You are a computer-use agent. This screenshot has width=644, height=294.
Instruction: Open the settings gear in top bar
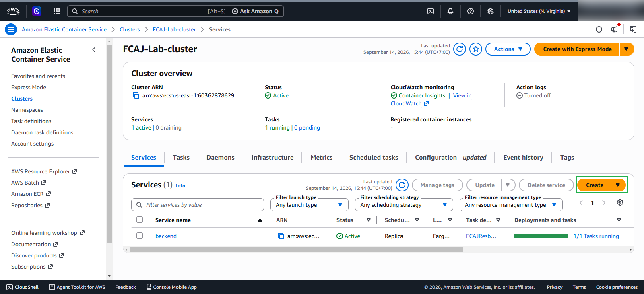coord(491,11)
